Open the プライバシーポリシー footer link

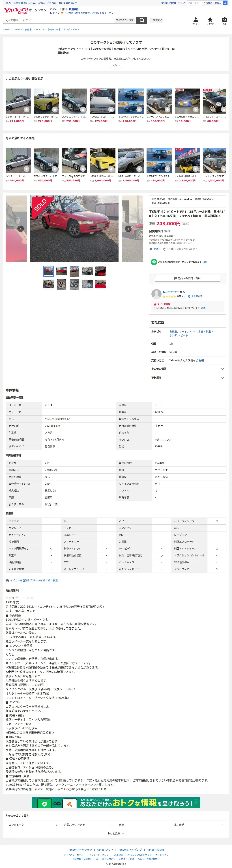click(x=74, y=855)
